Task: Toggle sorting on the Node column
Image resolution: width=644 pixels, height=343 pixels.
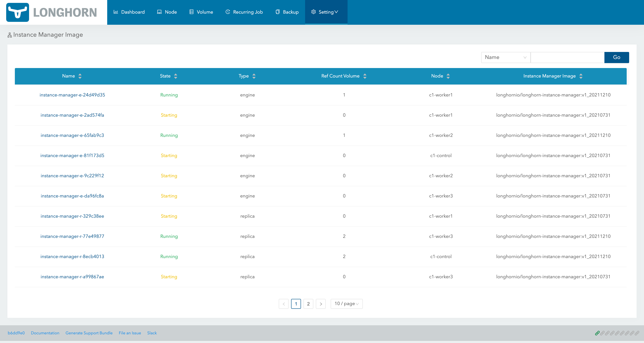Action: tap(448, 76)
